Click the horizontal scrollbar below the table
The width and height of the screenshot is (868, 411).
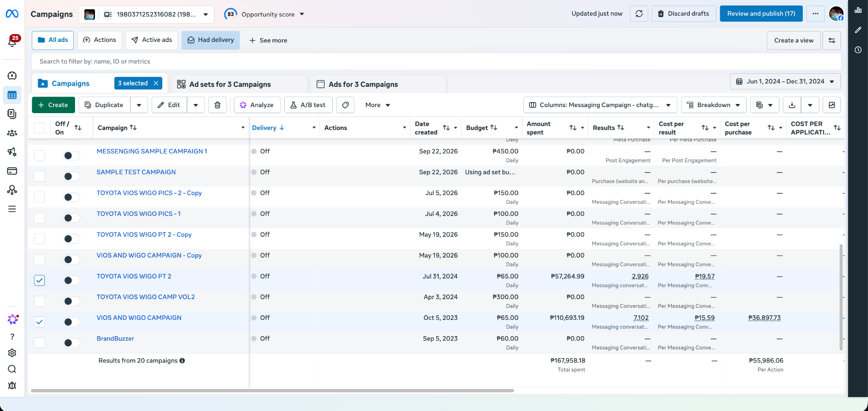pos(272,391)
